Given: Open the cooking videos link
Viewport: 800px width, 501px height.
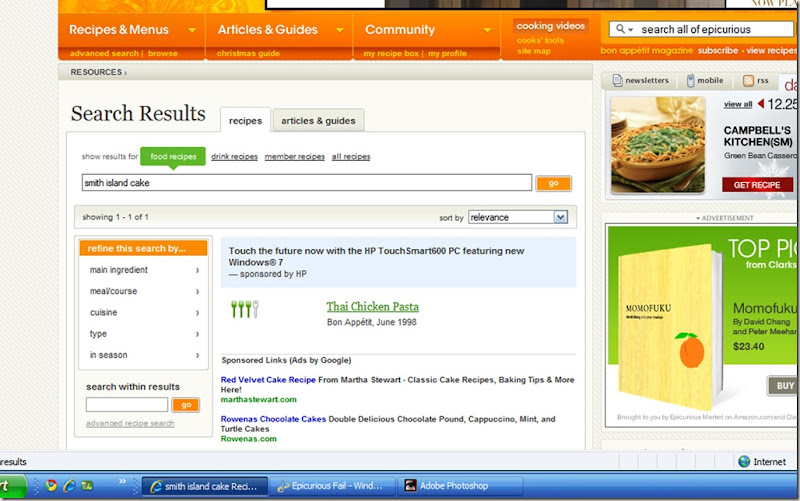Looking at the screenshot, I should point(551,26).
